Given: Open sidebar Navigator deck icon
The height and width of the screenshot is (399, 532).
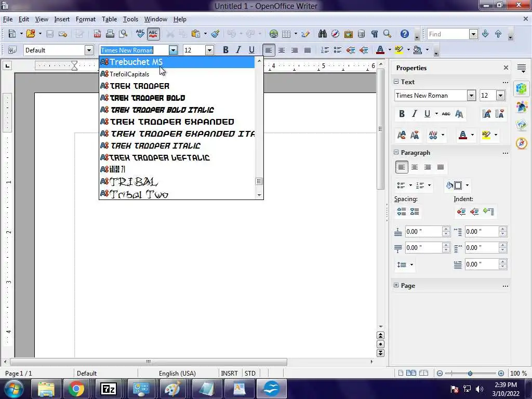Looking at the screenshot, I should click(522, 143).
